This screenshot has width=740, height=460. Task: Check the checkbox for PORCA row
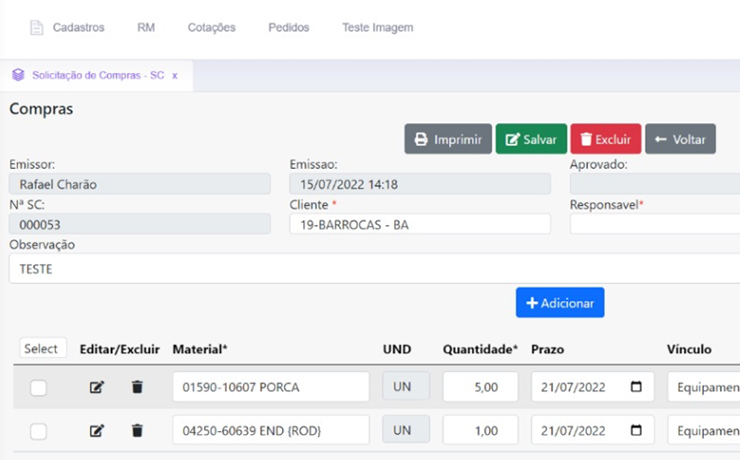point(38,388)
